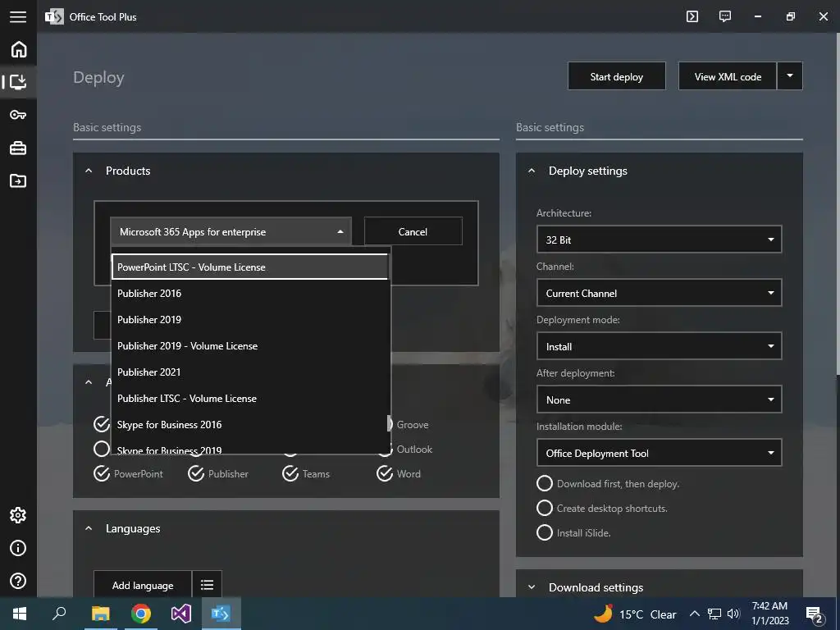Collapse the Languages section

coord(89,528)
